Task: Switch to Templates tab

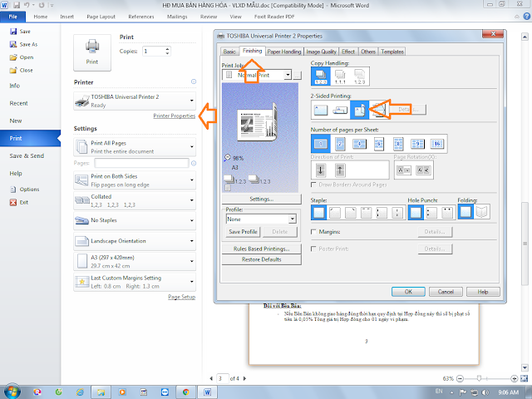Action: pos(392,52)
